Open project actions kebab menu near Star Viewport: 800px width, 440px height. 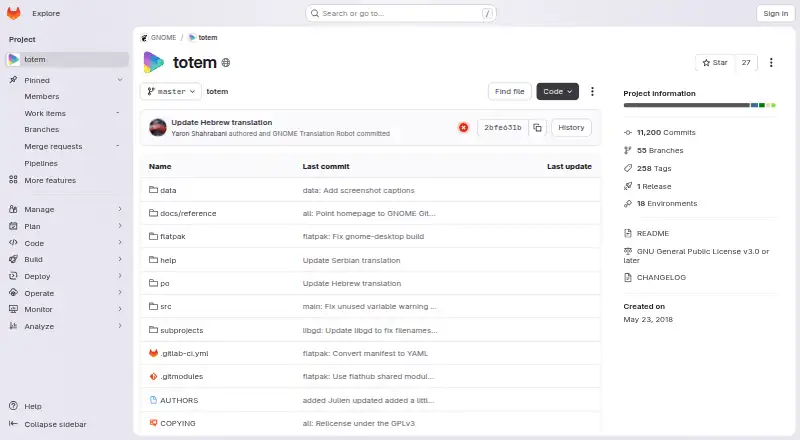coord(771,62)
